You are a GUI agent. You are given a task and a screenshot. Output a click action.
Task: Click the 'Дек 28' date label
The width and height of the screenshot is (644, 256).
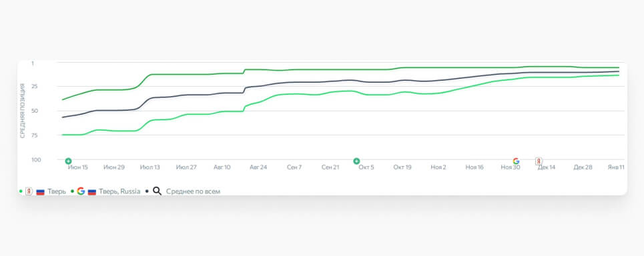click(583, 167)
